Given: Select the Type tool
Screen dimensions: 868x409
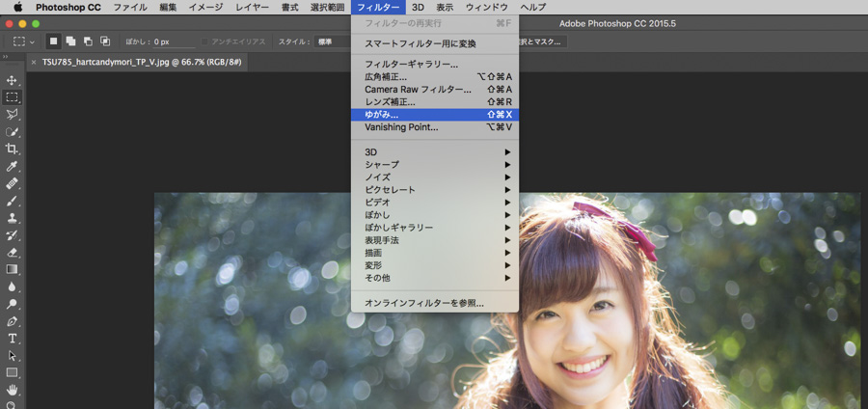Looking at the screenshot, I should 12,339.
